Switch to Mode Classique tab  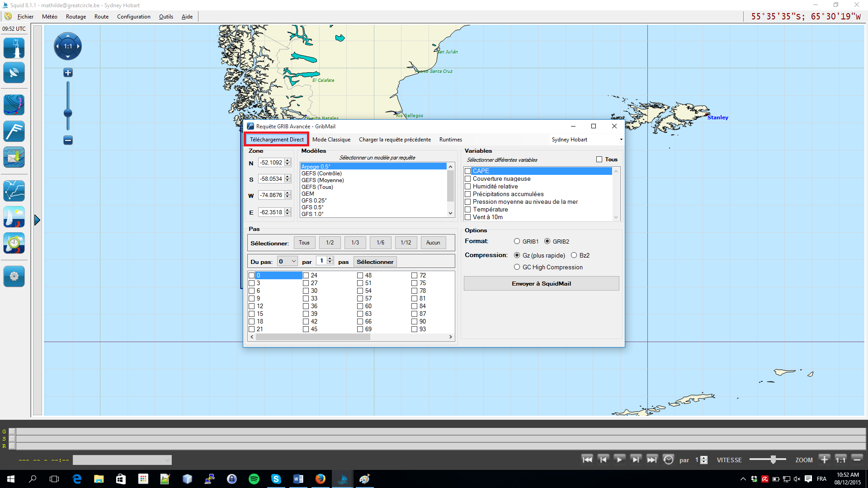[331, 140]
